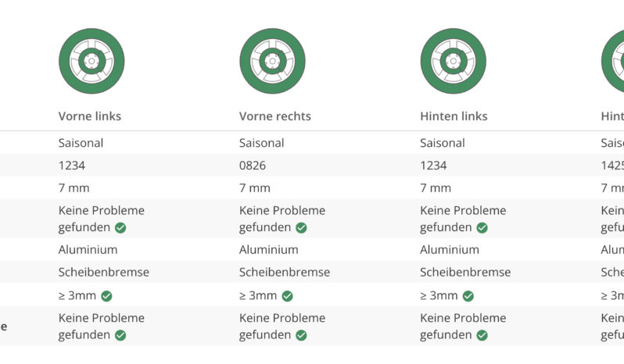624x364 pixels.
Task: Select the Vorne links column heading
Action: (90, 116)
